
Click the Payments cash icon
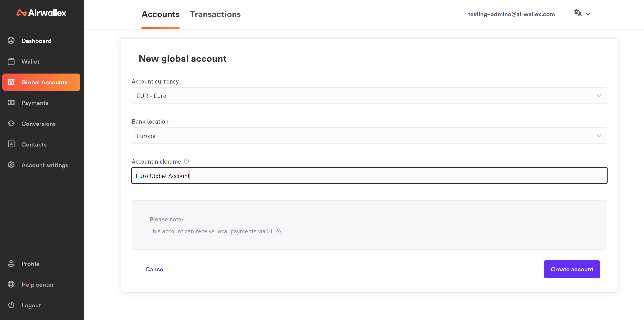(x=11, y=103)
